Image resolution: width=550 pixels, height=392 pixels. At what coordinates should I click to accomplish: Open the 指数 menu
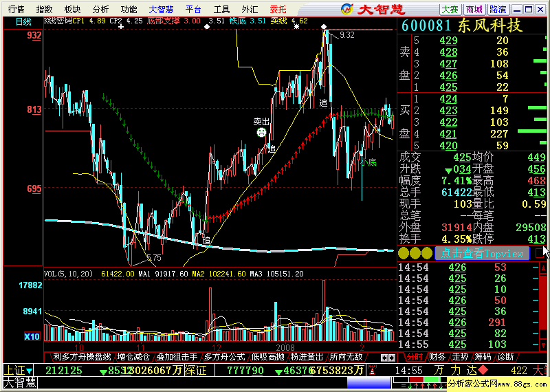[45, 9]
